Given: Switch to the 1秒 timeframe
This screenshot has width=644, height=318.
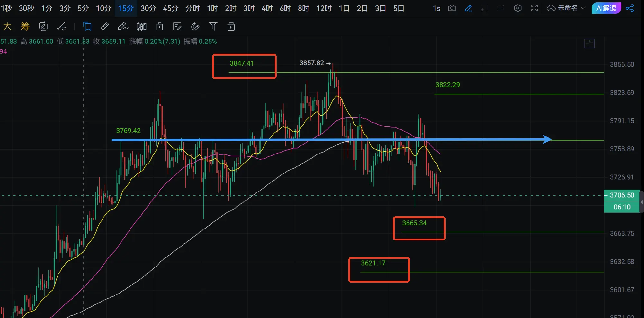Looking at the screenshot, I should (6, 8).
